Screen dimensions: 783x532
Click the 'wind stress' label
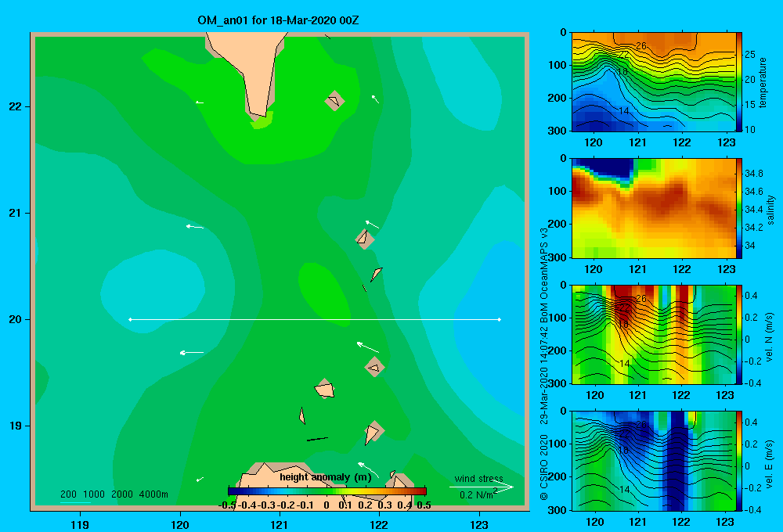(479, 479)
